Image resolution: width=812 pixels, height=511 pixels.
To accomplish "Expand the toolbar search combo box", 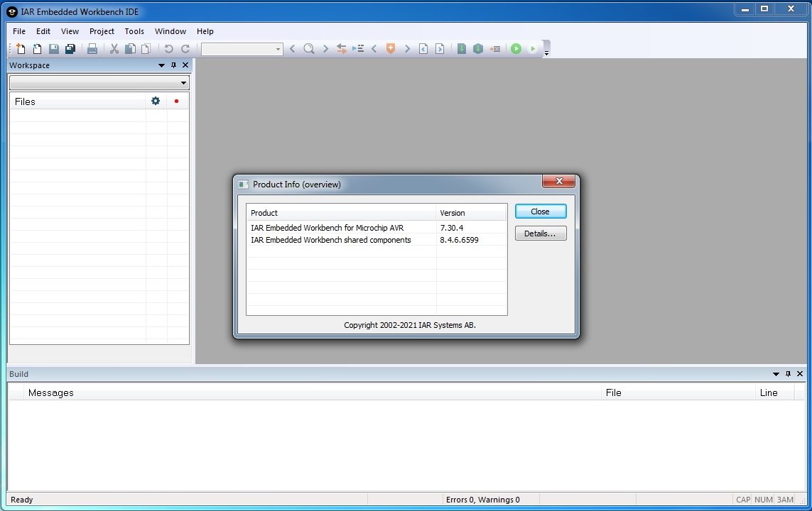I will (278, 49).
